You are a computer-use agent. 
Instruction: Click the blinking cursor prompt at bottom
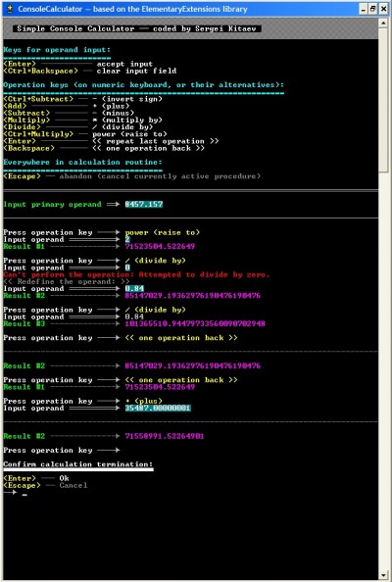(x=24, y=494)
